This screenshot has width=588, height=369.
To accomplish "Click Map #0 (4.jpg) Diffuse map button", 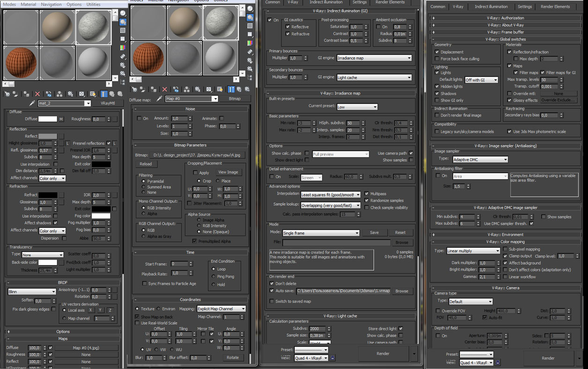I will pos(86,348).
